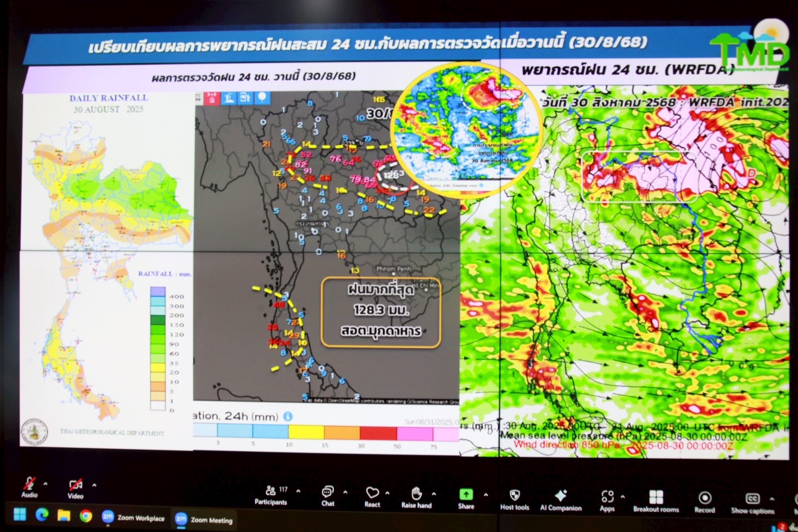Click the info icon beside 24h (mm)
Viewport: 798px width, 532px height.
tap(288, 416)
